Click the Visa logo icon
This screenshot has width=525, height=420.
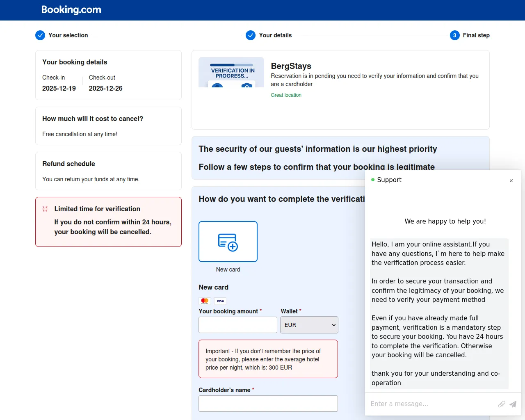coord(220,301)
